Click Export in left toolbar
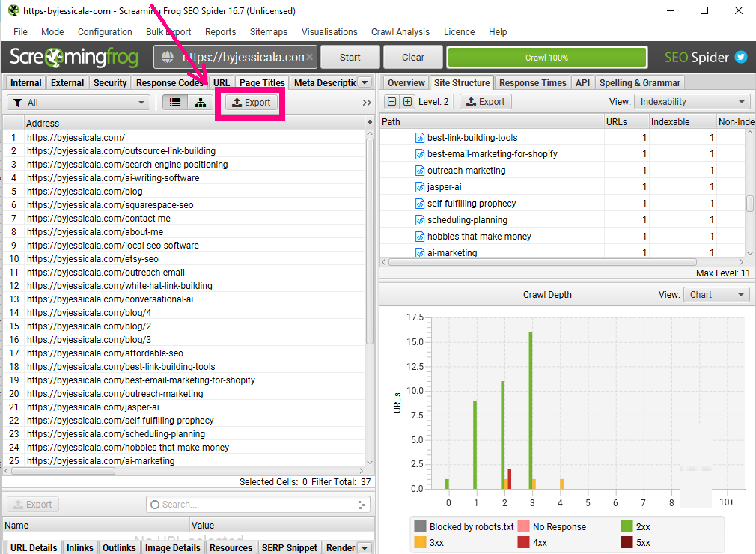Image resolution: width=756 pixels, height=554 pixels. (x=252, y=103)
